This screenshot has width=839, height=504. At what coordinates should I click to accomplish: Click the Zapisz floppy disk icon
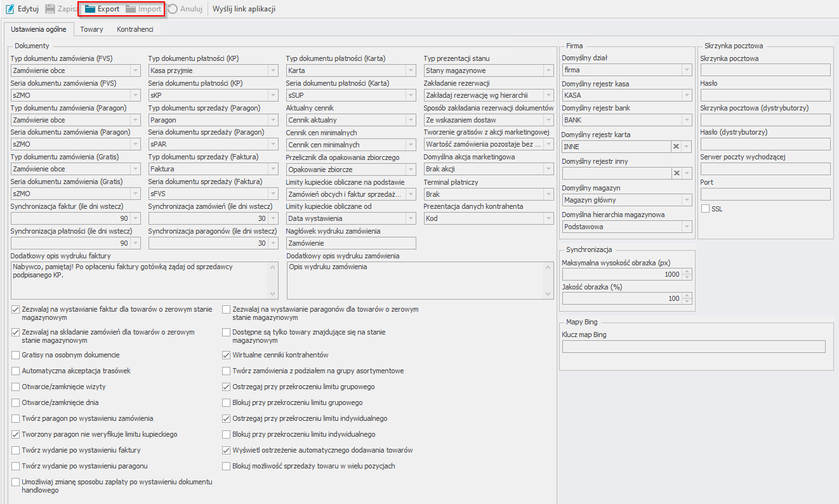[x=50, y=10]
